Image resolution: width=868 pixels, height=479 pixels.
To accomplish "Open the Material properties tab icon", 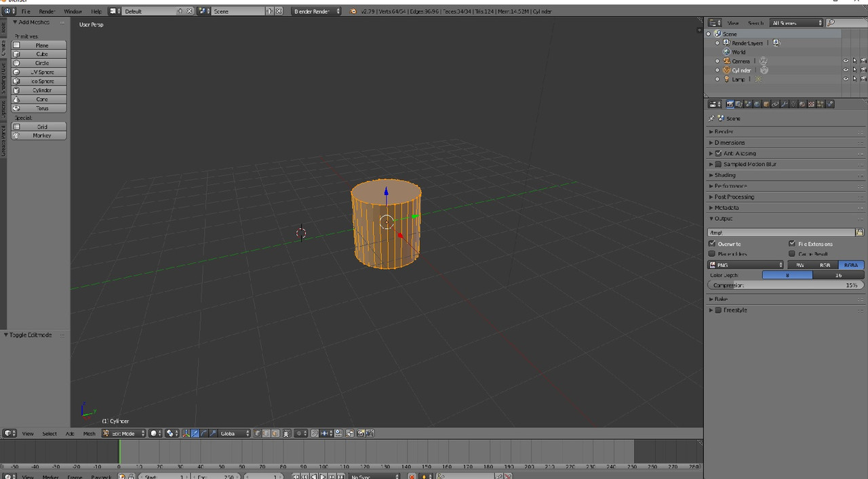I will coord(802,104).
